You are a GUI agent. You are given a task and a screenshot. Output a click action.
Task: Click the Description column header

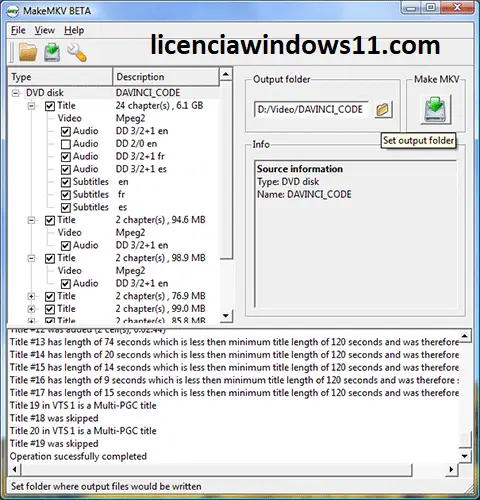coord(166,77)
